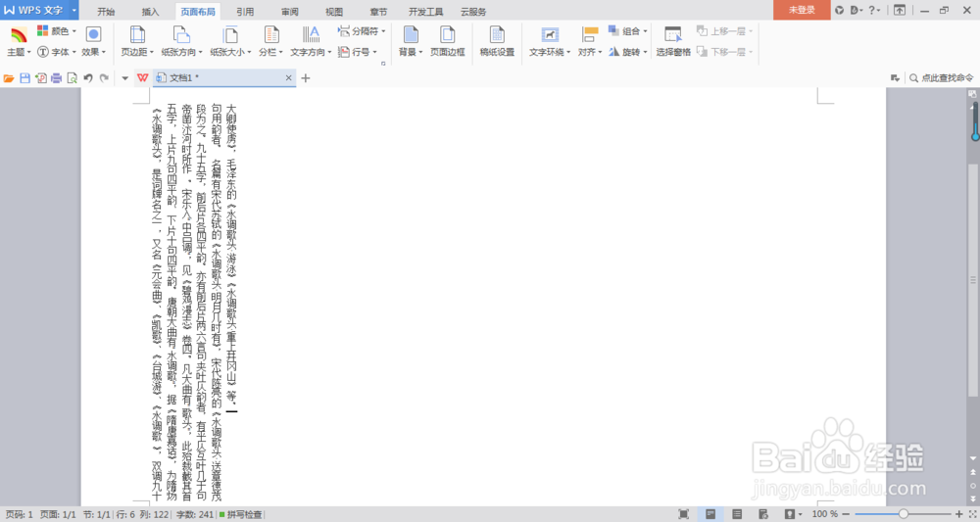Click the redo icon
This screenshot has width=980, height=522.
point(105,78)
